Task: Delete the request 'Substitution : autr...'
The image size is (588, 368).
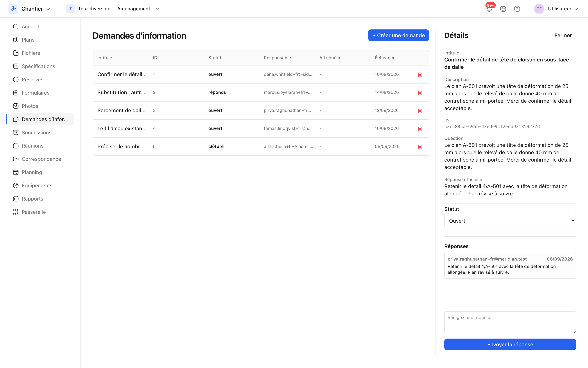Action: (420, 92)
